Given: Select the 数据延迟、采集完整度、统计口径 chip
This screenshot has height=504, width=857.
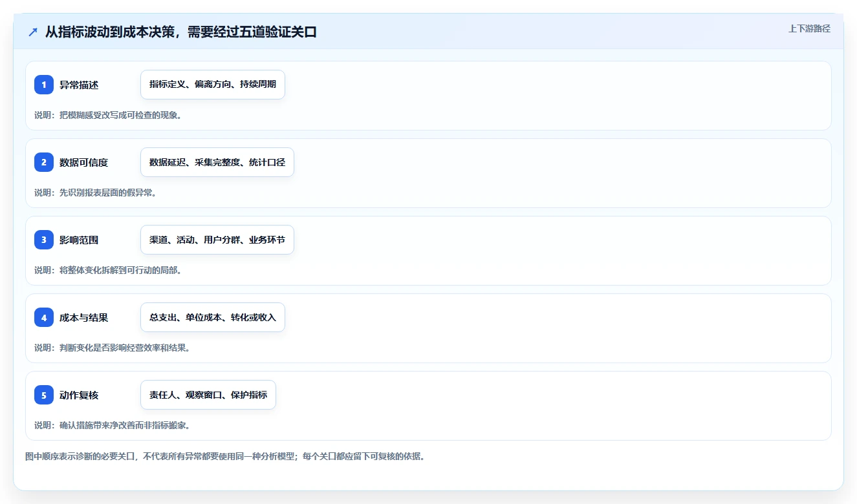Looking at the screenshot, I should [217, 162].
